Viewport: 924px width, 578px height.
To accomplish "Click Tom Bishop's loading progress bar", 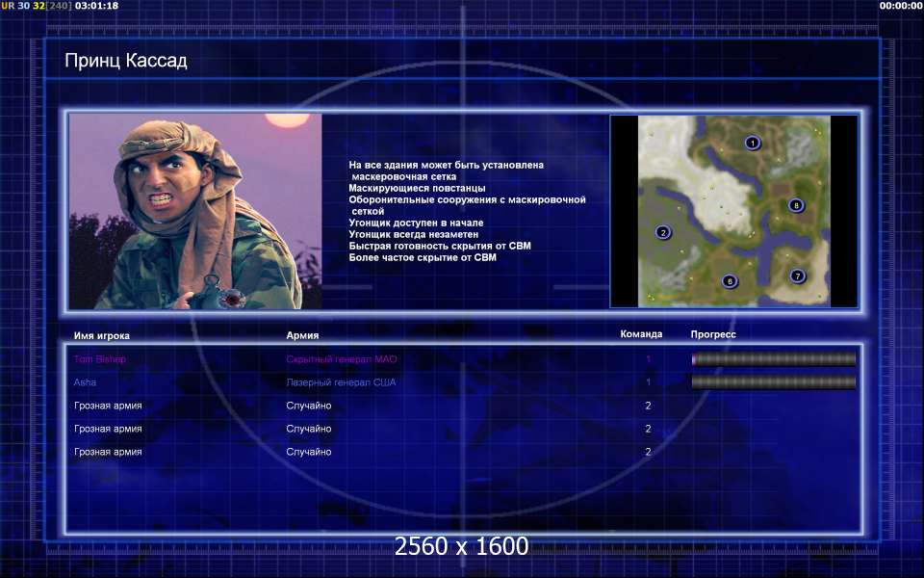I will coord(773,359).
